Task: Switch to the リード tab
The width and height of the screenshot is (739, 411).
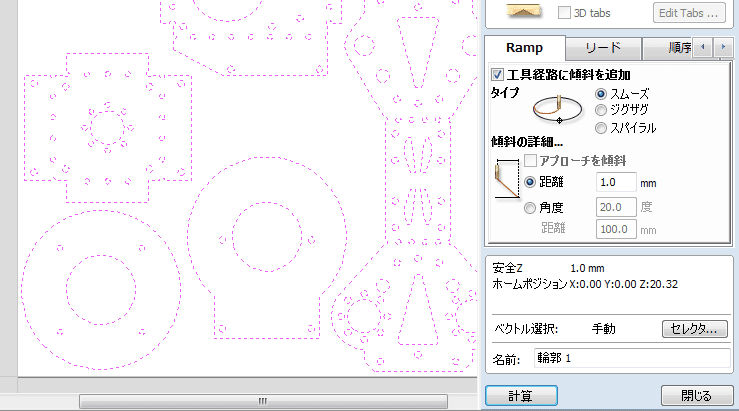Action: coord(603,48)
